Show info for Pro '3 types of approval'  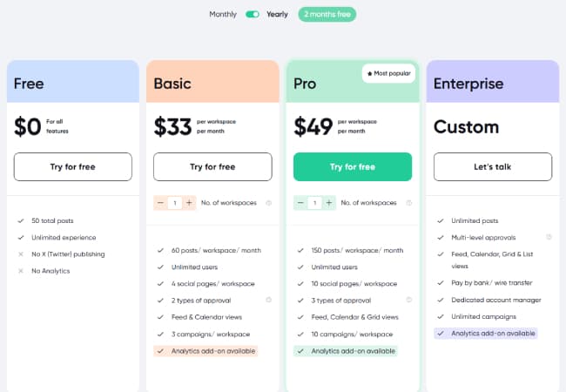point(408,301)
